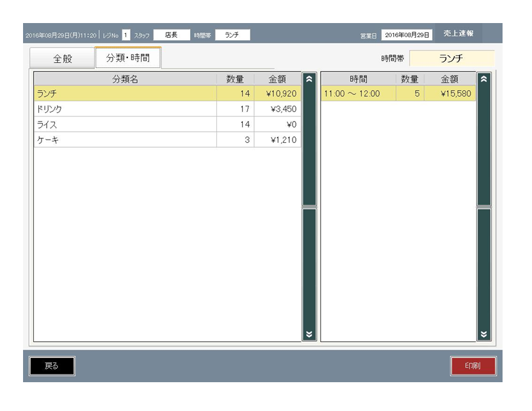Click the 営業日 date field
The height and width of the screenshot is (411, 532).
pyautogui.click(x=407, y=35)
